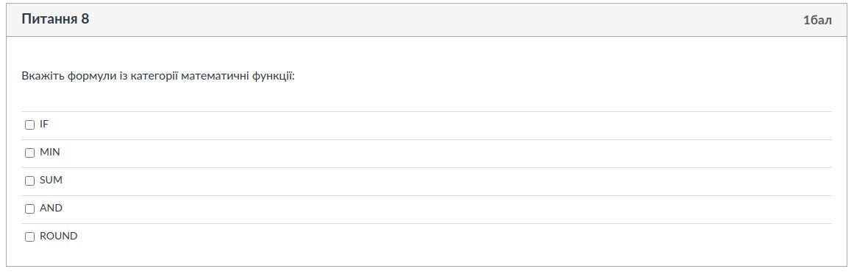Click the word 'математичні' in the prompt
The width and height of the screenshot is (868, 280).
click(x=216, y=76)
